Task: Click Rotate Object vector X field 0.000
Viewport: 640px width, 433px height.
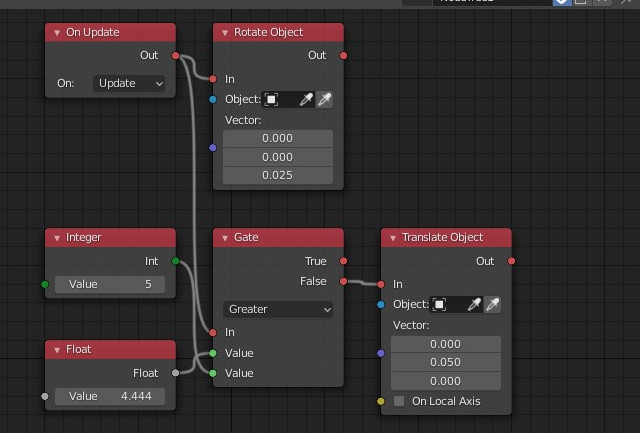Action: 278,138
